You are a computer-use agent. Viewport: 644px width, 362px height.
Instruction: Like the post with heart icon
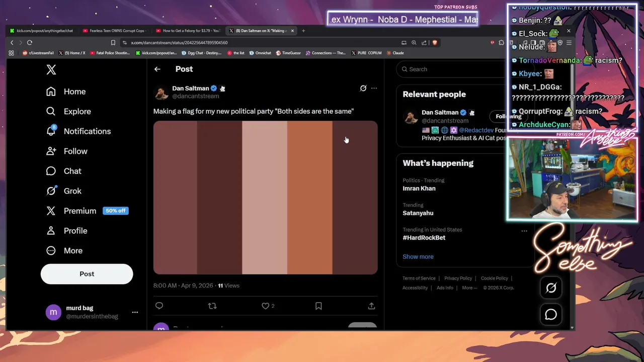tap(266, 306)
